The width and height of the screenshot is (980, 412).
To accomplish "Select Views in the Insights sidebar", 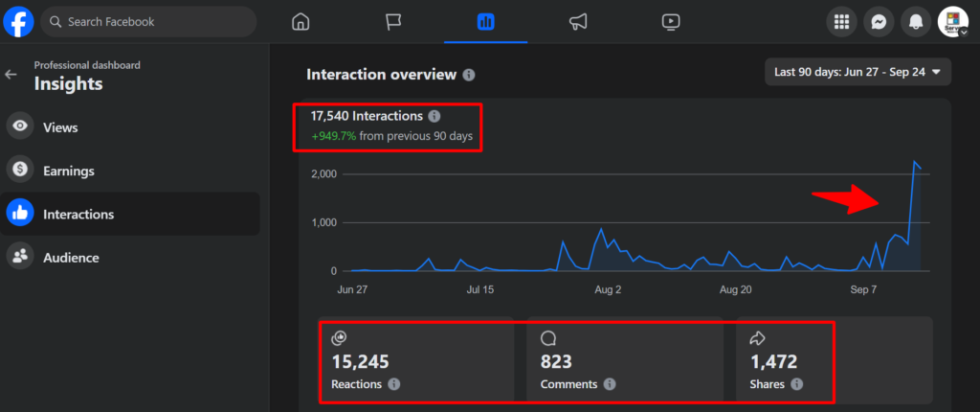I will pos(60,127).
